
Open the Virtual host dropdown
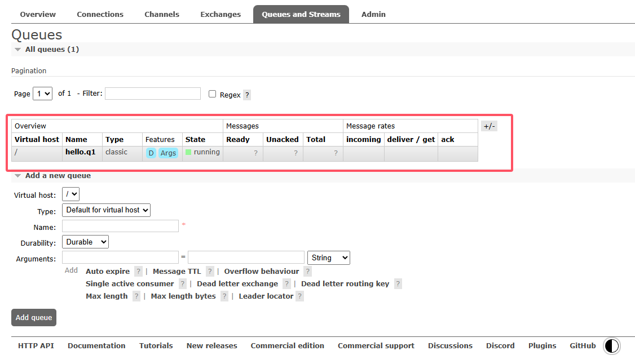coord(70,194)
